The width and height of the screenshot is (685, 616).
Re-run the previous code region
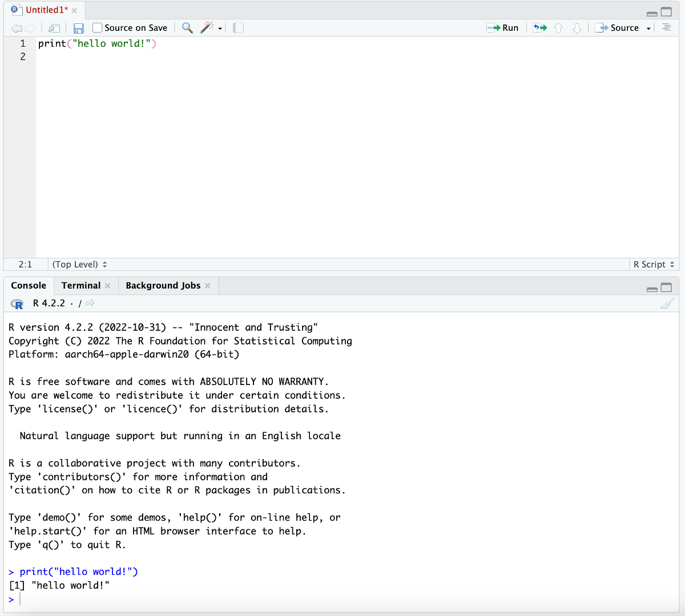pos(540,27)
